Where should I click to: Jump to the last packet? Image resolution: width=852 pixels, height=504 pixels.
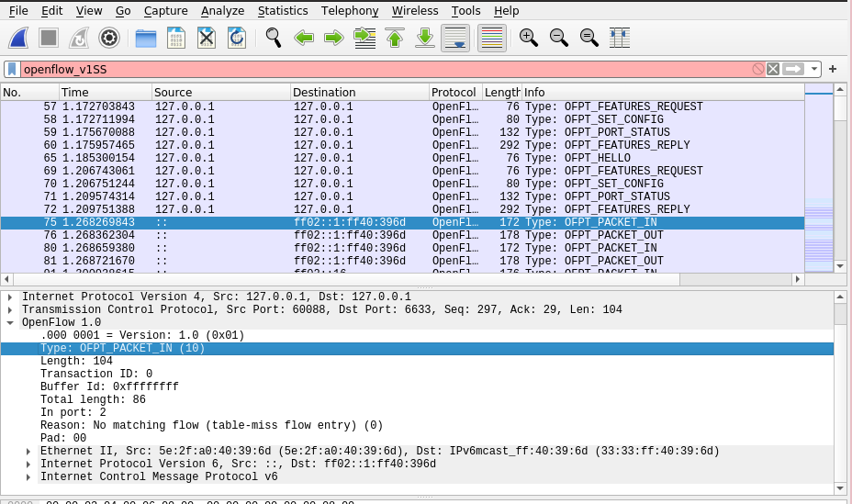click(x=425, y=38)
